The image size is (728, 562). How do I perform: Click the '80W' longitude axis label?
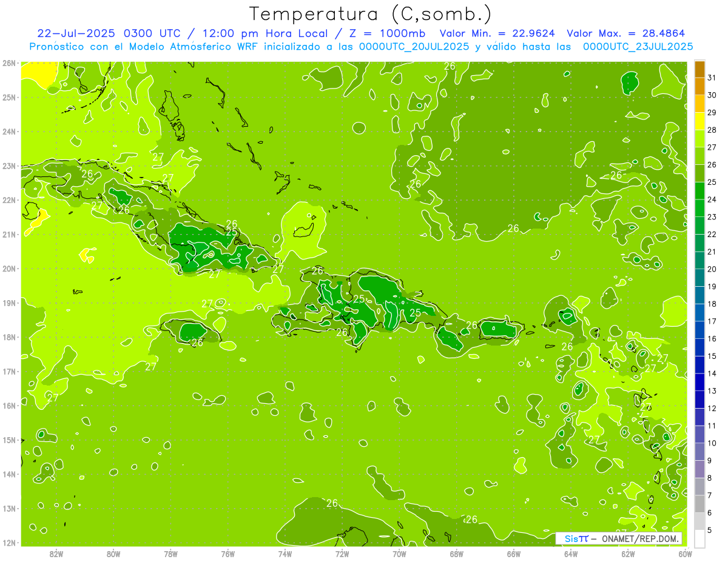click(x=113, y=554)
